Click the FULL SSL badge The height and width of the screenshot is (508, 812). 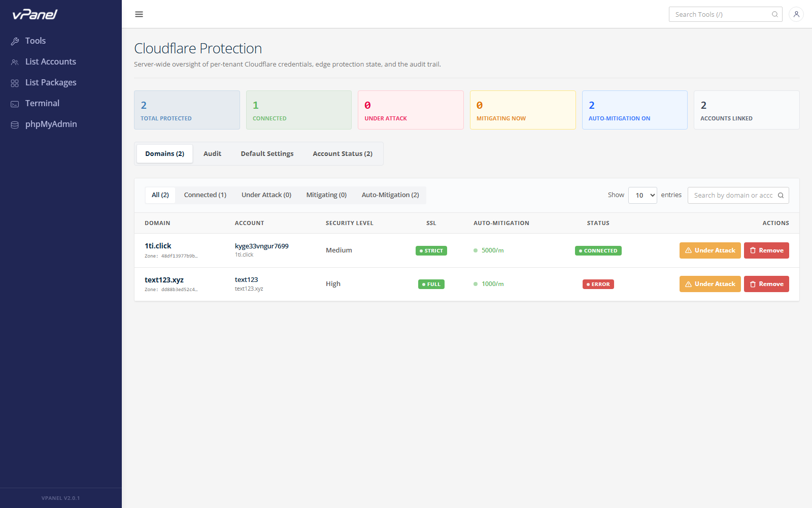pos(431,284)
